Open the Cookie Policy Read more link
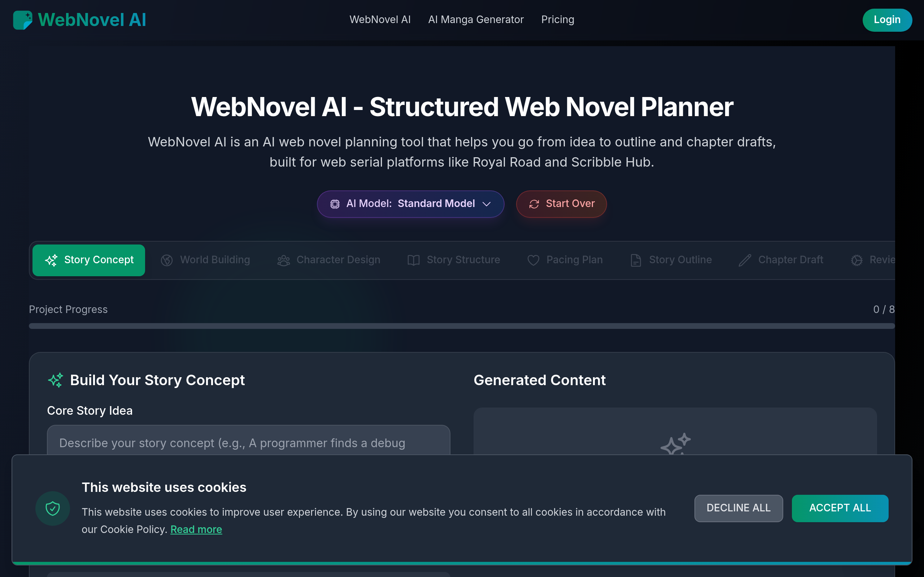Screen dimensions: 924x577 click(196, 529)
